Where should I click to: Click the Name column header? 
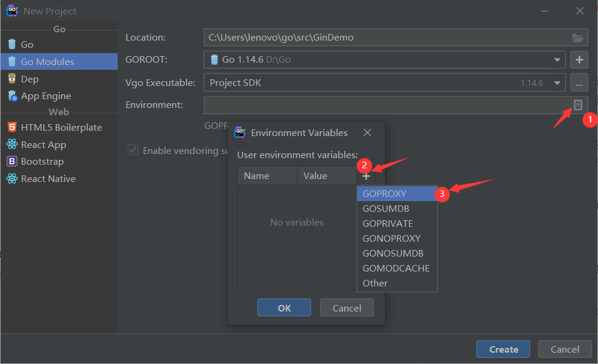268,175
